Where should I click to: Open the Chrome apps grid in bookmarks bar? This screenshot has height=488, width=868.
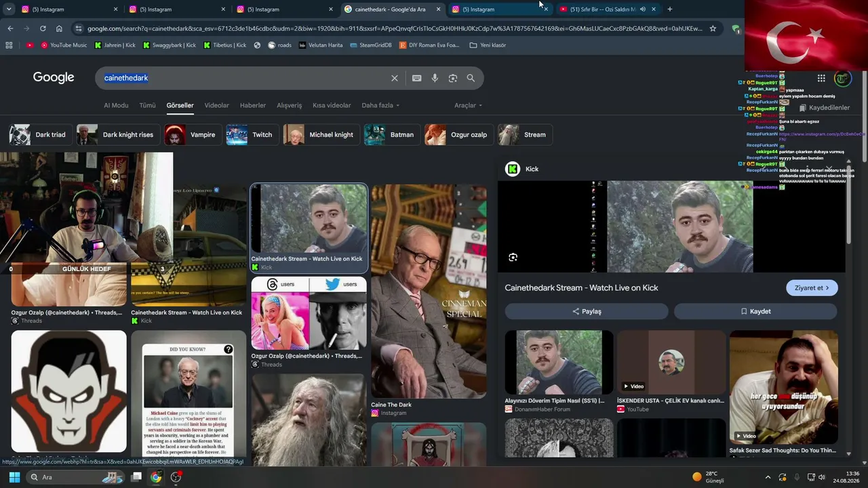pyautogui.click(x=9, y=45)
